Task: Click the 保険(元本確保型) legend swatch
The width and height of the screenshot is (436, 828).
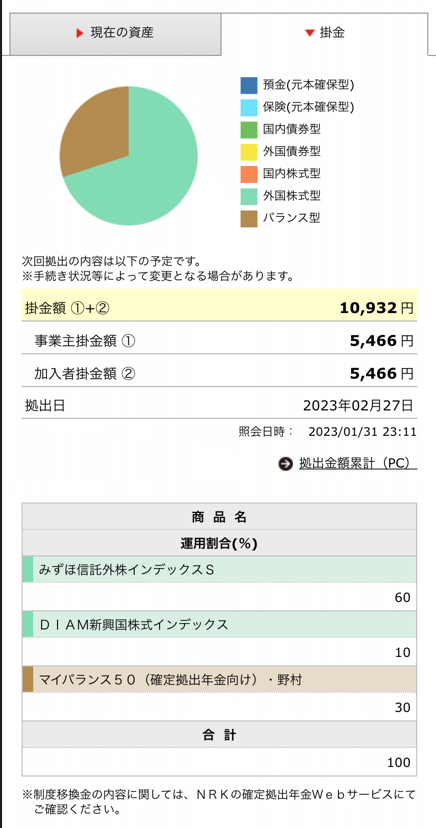Action: click(249, 107)
